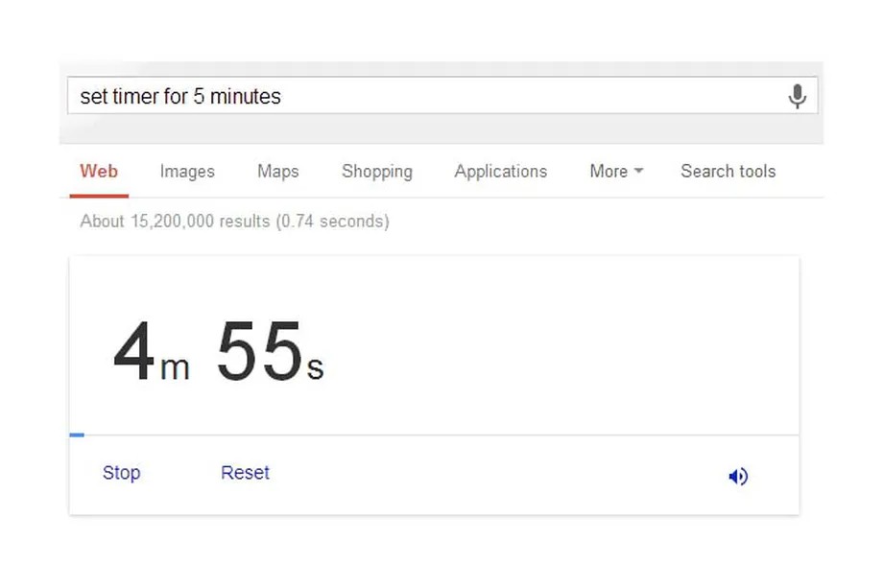
Task: Click the small 'm' minutes unit label
Action: tap(175, 368)
